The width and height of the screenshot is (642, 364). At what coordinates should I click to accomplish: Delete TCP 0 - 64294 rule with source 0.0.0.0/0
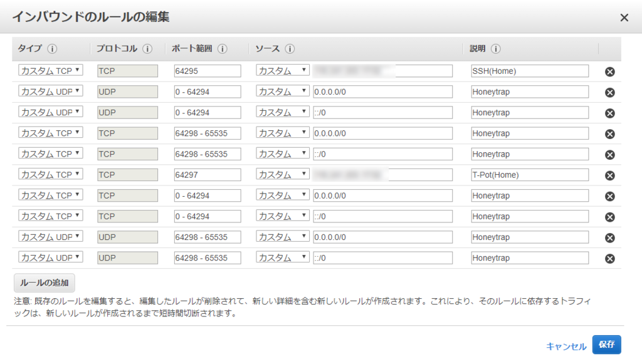pos(609,196)
